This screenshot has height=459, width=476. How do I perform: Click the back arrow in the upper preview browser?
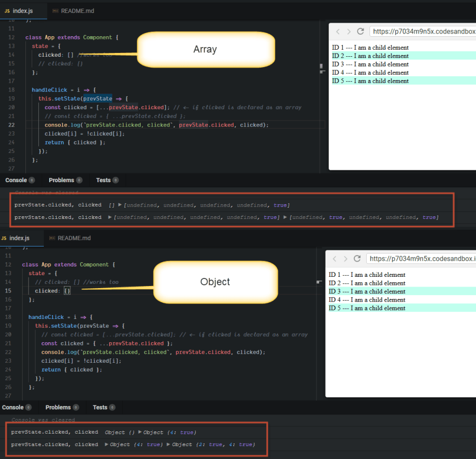click(x=339, y=31)
